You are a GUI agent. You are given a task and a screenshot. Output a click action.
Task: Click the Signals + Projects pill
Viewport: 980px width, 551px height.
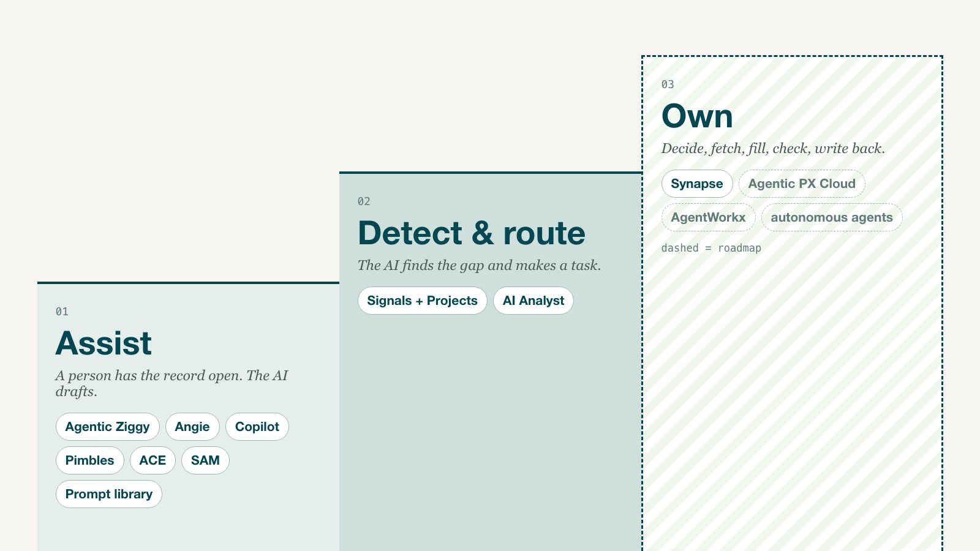pyautogui.click(x=423, y=301)
